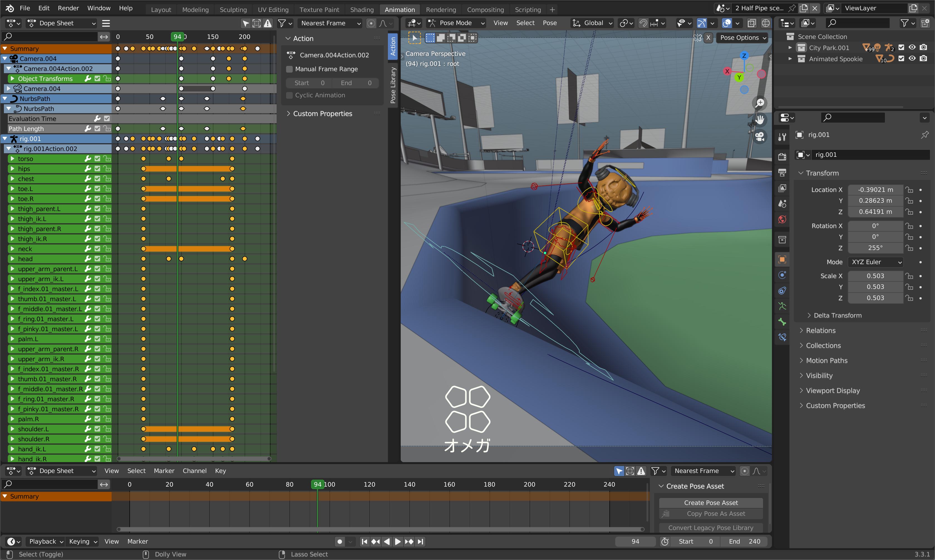The height and width of the screenshot is (560, 935).
Task: Click the zoom magnifier icon in the viewport
Action: point(760,103)
